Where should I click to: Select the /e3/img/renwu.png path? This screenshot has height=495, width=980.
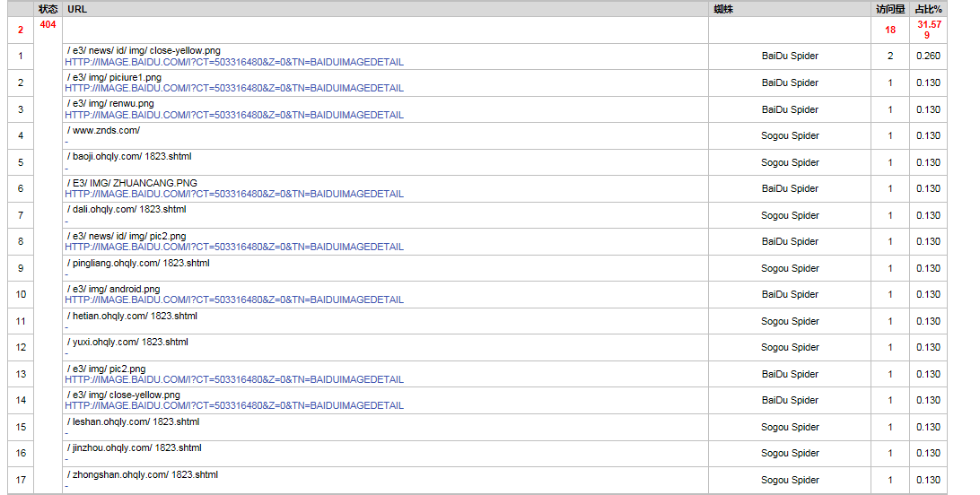point(110,104)
